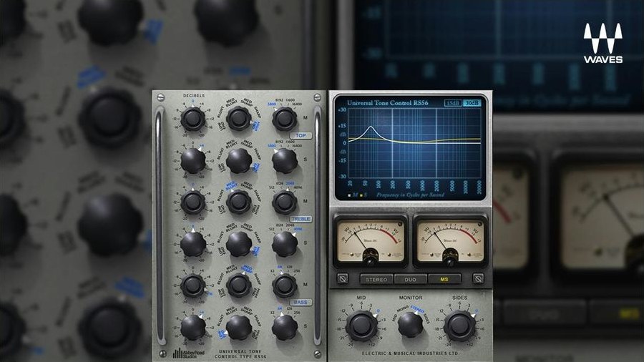Click the Treble M shape knob
644x362 pixels.
coord(239,202)
